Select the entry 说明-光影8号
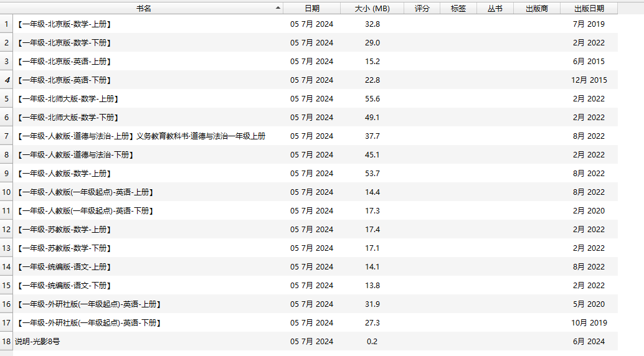This screenshot has height=356, width=644. pyautogui.click(x=37, y=342)
